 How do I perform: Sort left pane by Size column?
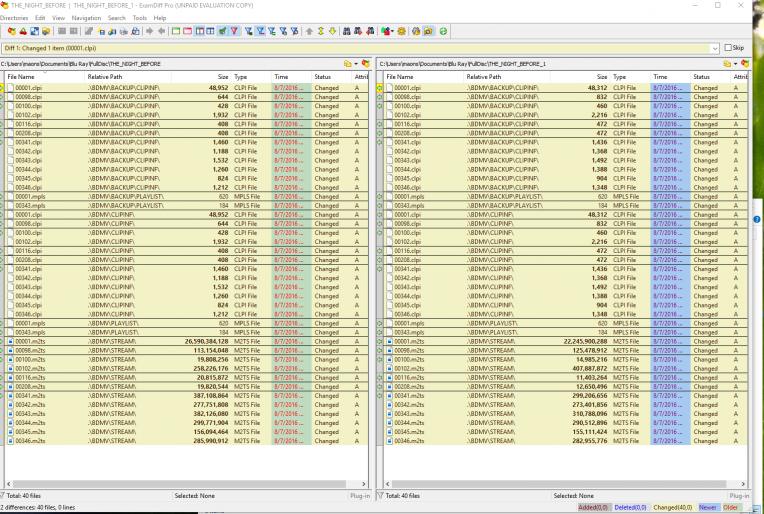[x=201, y=77]
